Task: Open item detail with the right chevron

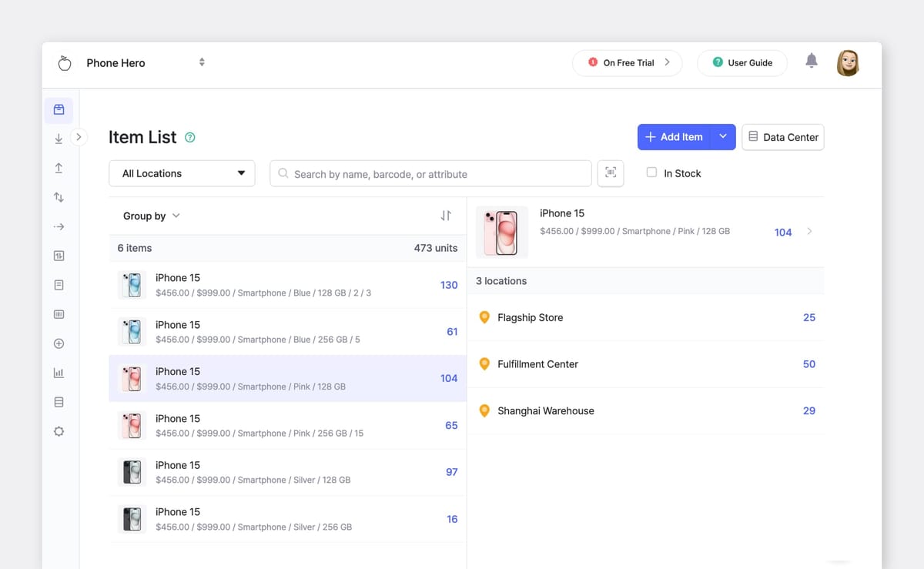Action: (809, 231)
